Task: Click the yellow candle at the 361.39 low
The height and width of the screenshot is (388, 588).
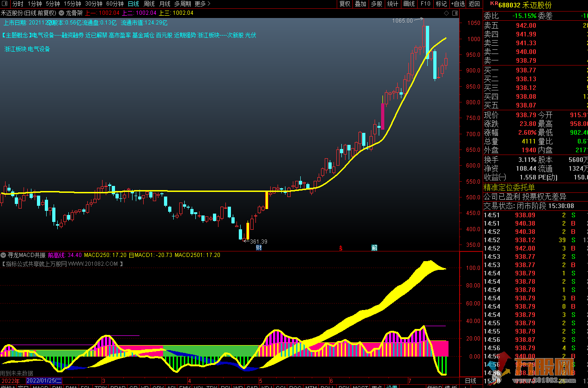Action: 248,231
